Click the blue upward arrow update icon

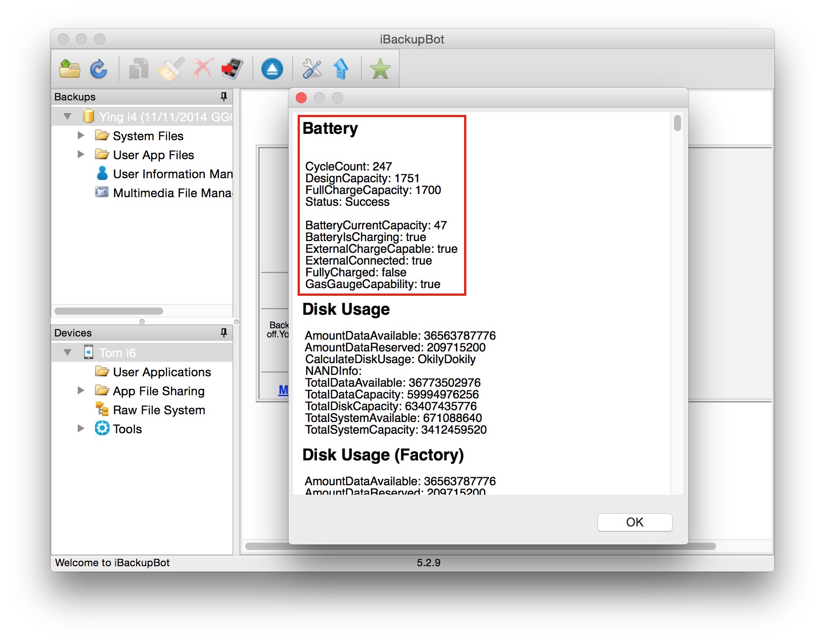tap(341, 69)
